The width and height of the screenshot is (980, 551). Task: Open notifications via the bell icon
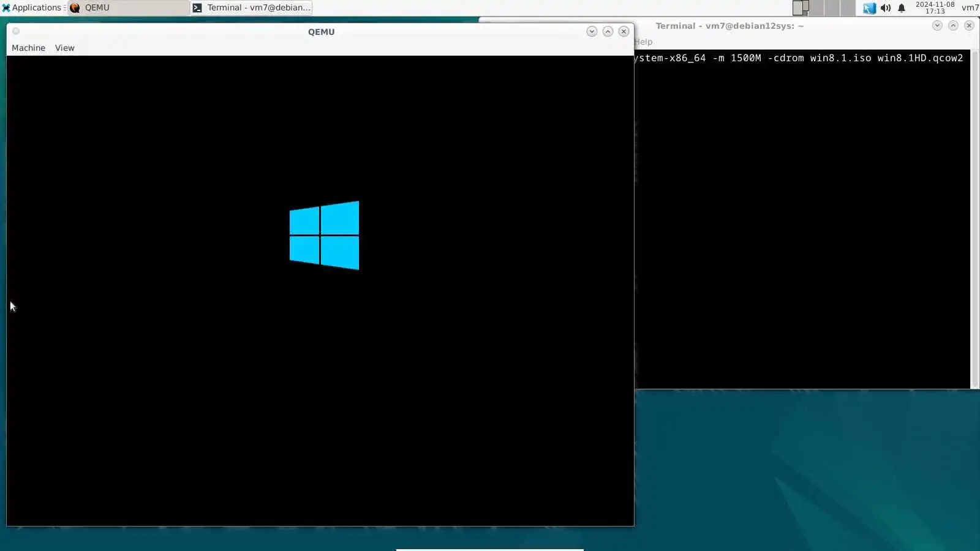[902, 8]
